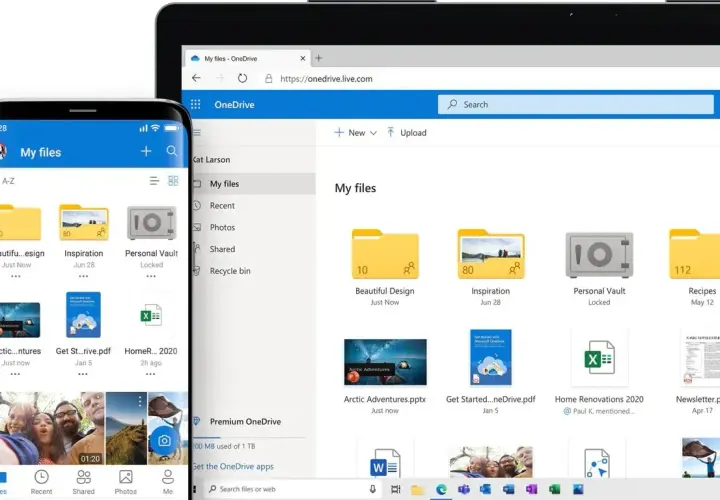Screen dimensions: 720x500
Task: Tap the blue camera scan button on phone
Action: coord(164,441)
